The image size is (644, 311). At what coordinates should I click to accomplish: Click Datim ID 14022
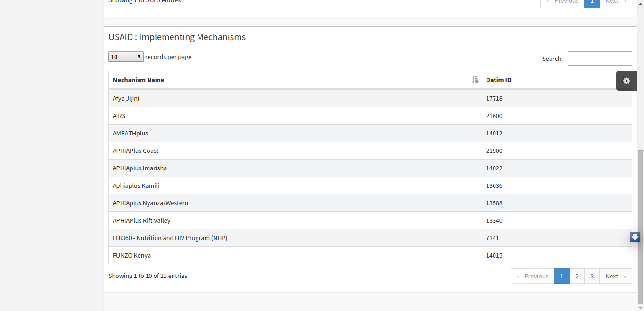tap(494, 168)
